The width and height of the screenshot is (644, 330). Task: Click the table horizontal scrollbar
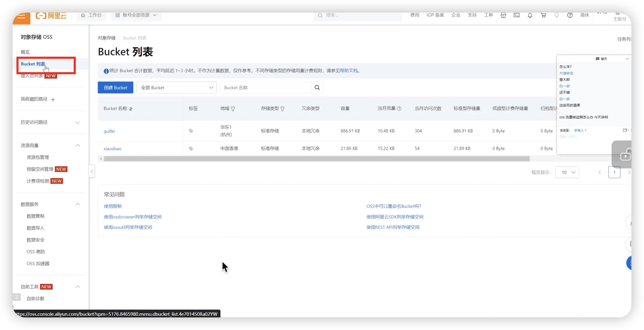coord(317,159)
